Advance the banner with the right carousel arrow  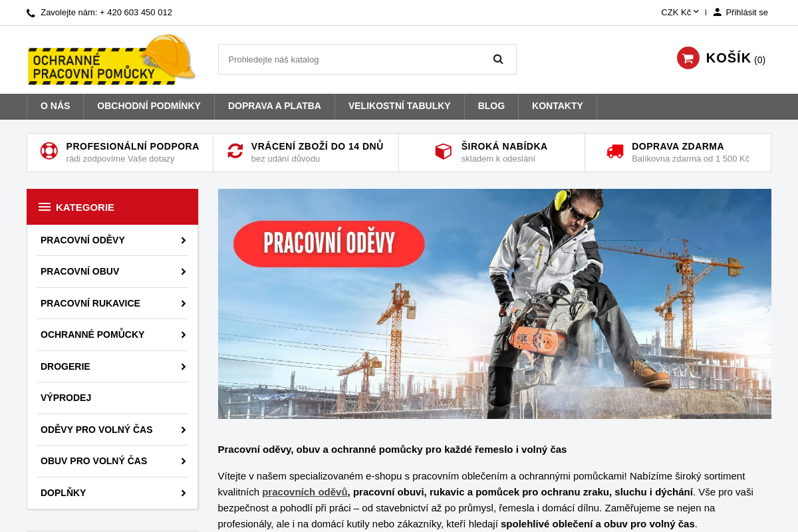coord(767,309)
